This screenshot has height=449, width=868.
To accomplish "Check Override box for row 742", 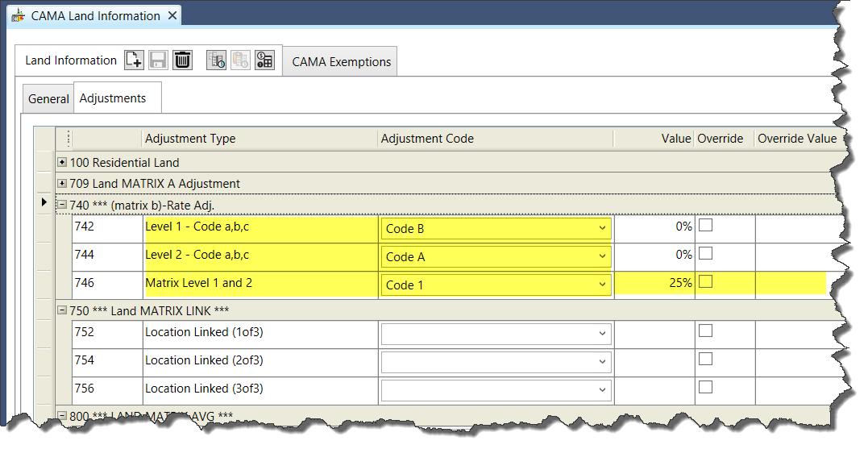I will pos(705,227).
